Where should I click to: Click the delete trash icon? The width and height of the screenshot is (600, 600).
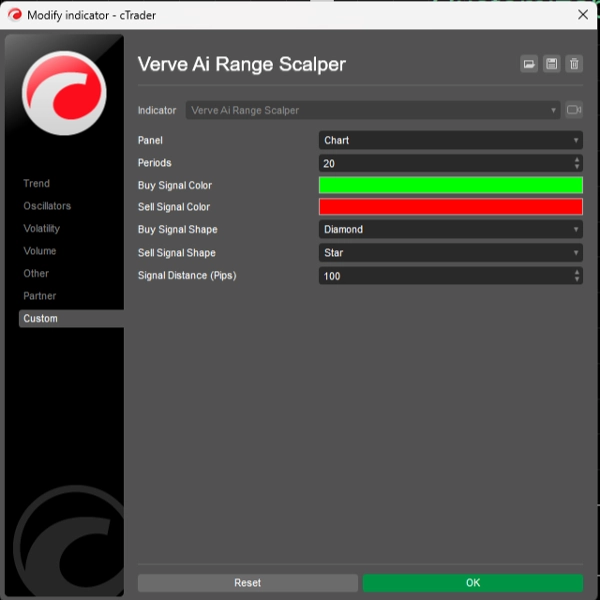pos(574,64)
